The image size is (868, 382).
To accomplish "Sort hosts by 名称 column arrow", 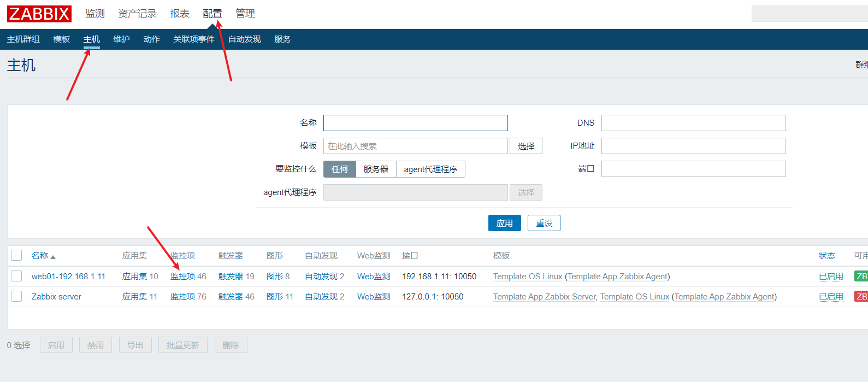I will tap(53, 257).
